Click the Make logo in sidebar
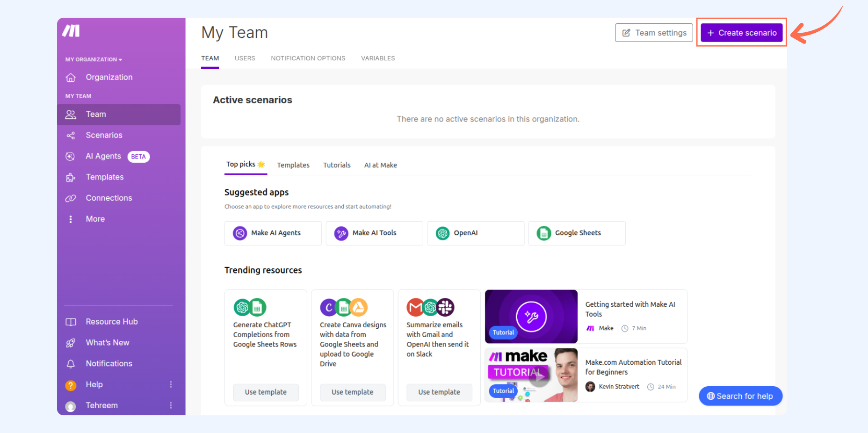 point(71,31)
